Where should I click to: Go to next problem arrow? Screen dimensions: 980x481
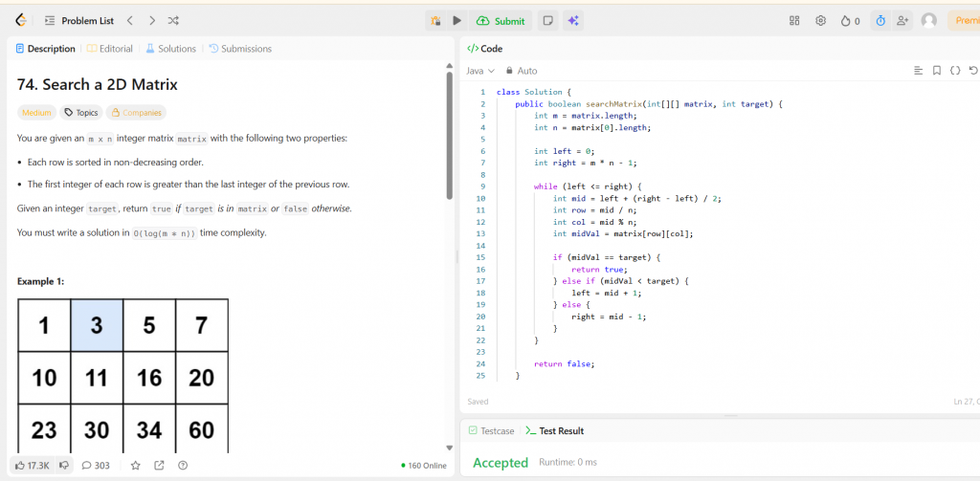pos(152,21)
